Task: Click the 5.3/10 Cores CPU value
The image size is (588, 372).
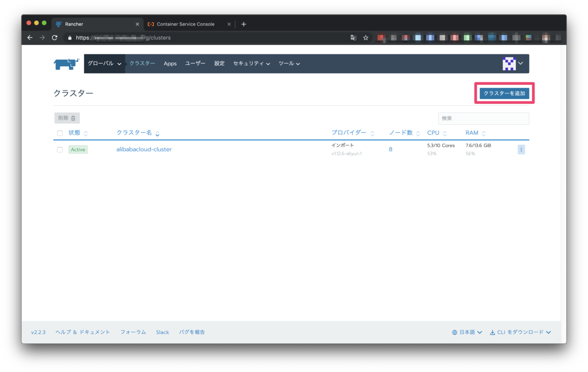Action: [441, 146]
